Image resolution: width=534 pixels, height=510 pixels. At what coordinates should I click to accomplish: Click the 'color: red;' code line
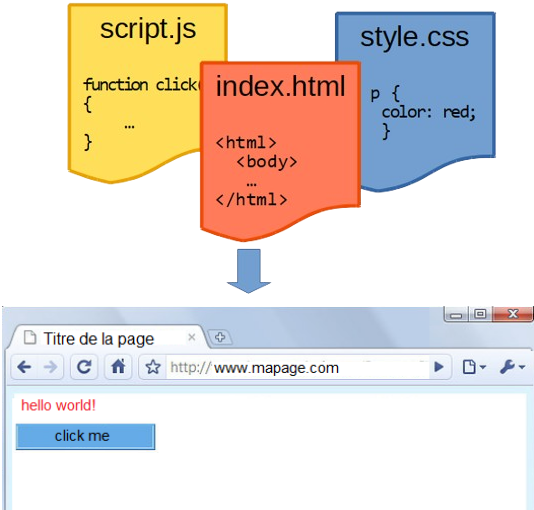[x=428, y=112]
